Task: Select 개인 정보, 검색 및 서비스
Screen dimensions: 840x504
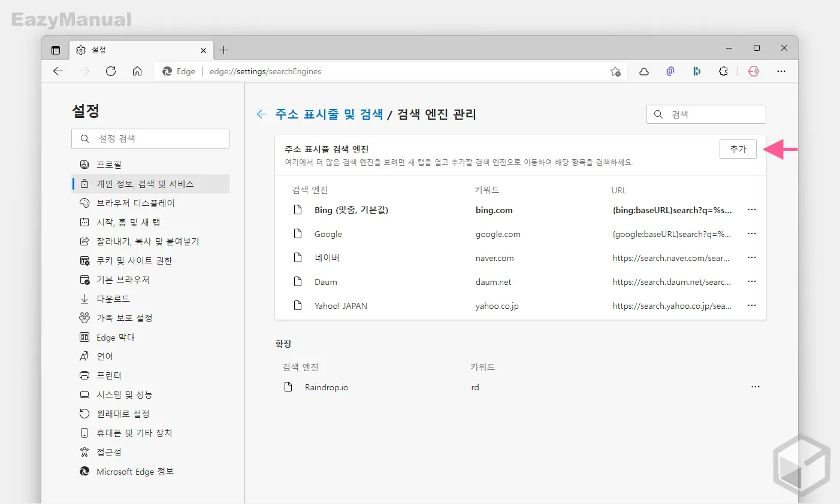Action: (x=150, y=184)
